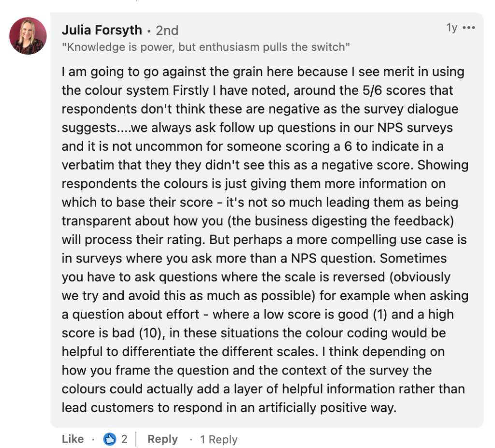This screenshot has width=495, height=448.
Task: Open Julia Forsyth's profile via her name
Action: pos(102,29)
